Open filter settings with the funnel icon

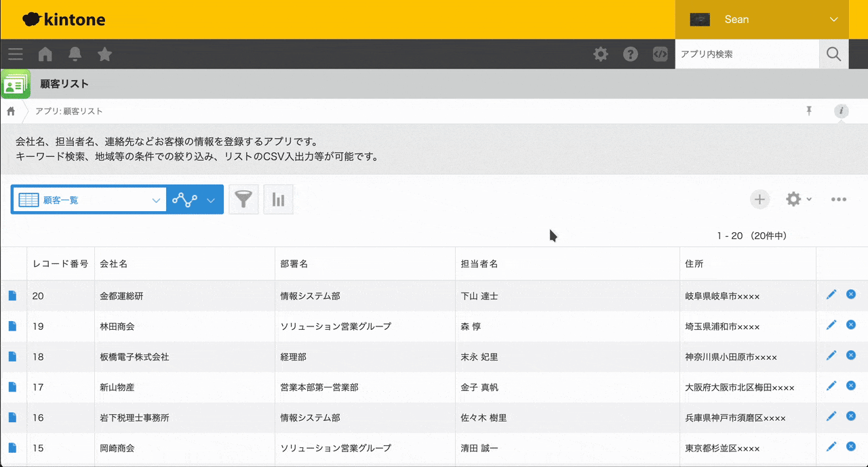point(243,199)
